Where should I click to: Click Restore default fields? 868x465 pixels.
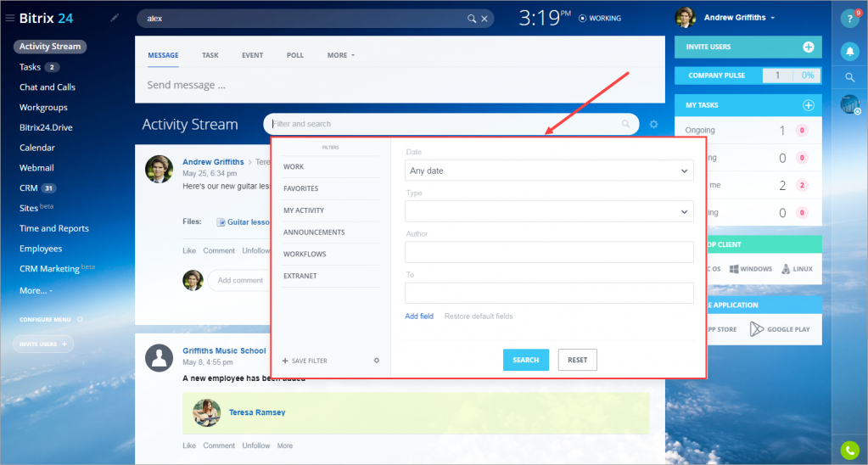[x=479, y=317]
